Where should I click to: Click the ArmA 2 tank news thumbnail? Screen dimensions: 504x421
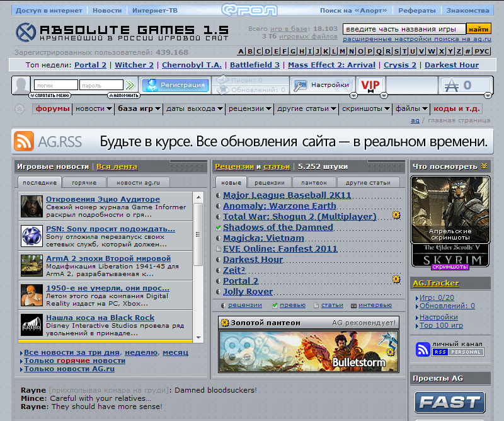[x=32, y=266]
